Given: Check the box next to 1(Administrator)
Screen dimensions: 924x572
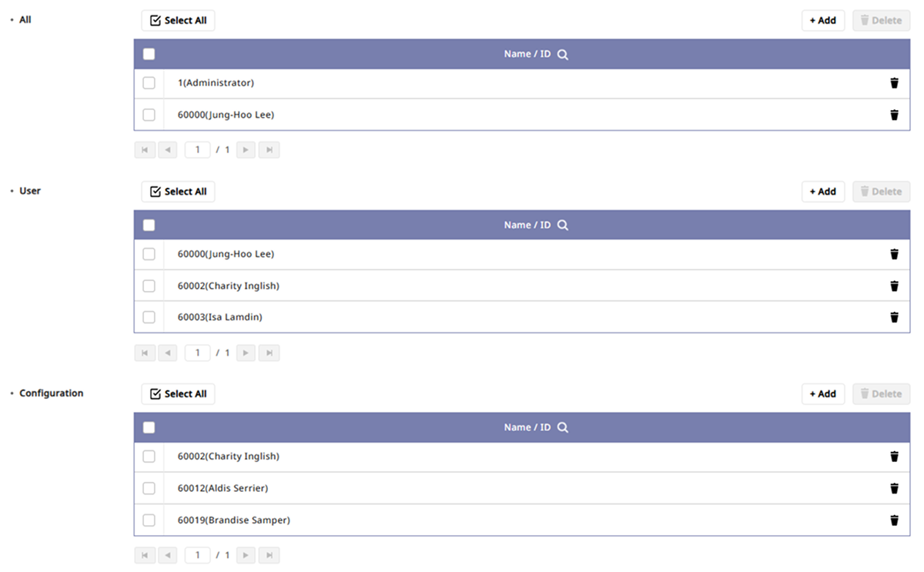Looking at the screenshot, I should click(149, 83).
